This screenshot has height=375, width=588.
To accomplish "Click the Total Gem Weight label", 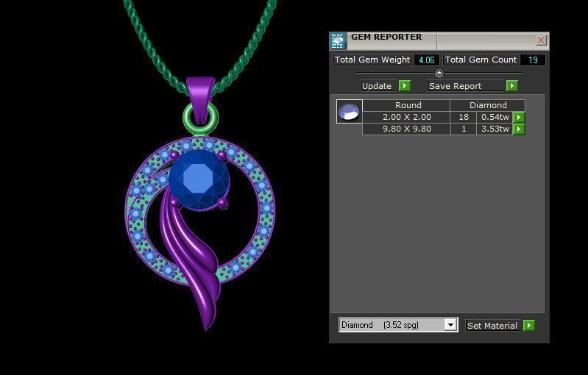I will coord(373,60).
